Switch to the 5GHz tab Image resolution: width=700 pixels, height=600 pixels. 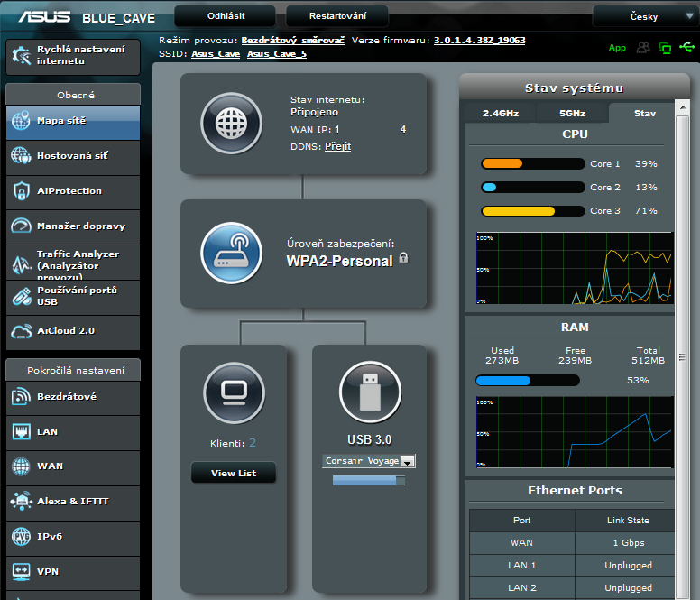pyautogui.click(x=572, y=114)
